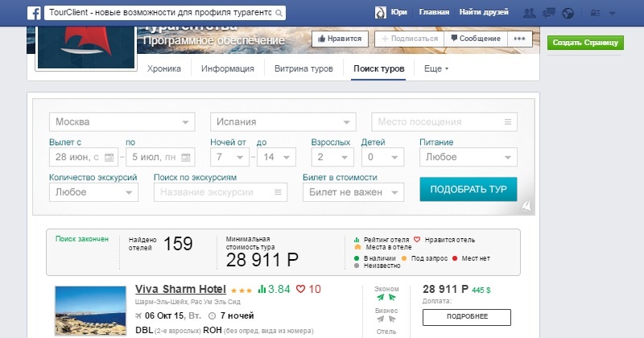Click the heart likes icon showing 10
This screenshot has height=338, width=644.
[x=300, y=289]
